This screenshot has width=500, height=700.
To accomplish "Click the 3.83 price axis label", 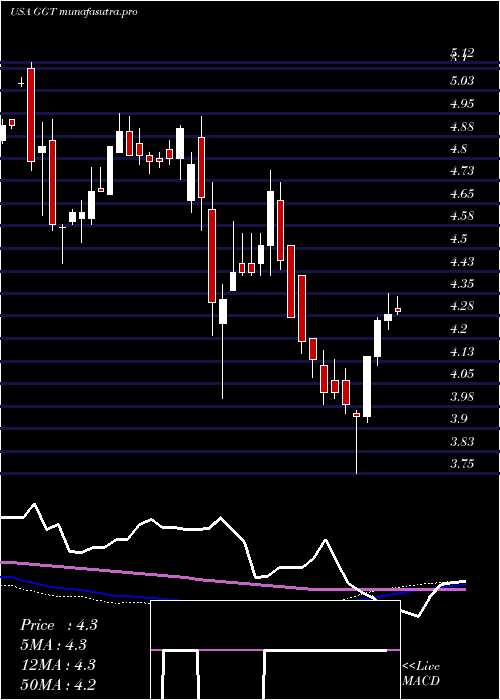I will (x=462, y=442).
